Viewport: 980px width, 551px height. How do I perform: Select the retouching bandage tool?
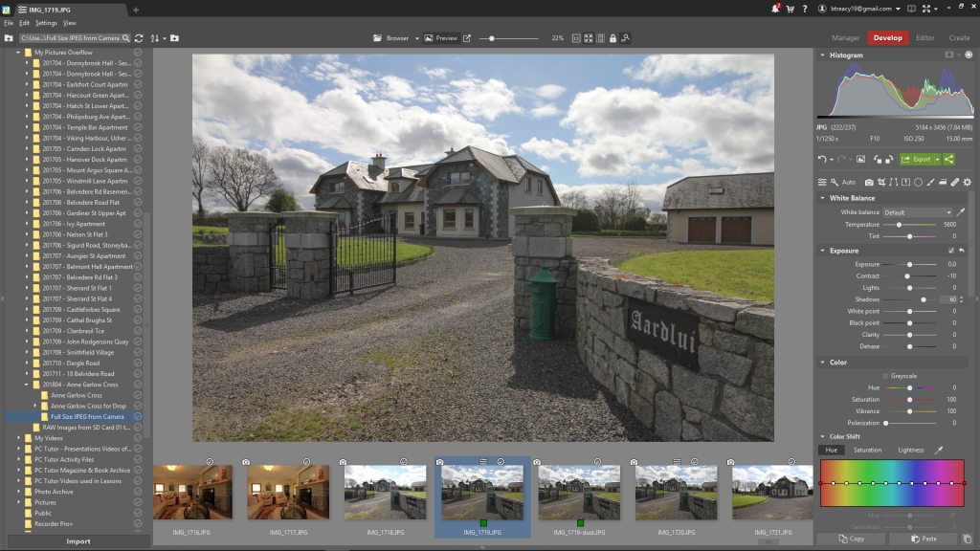tap(955, 183)
